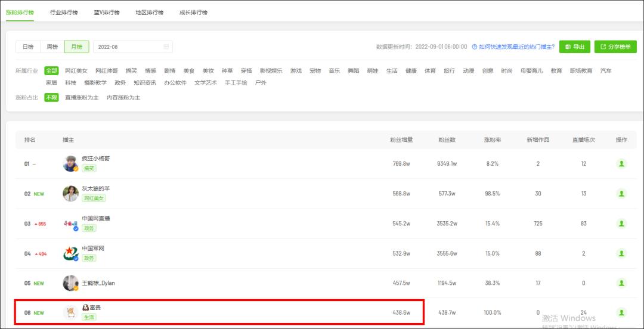Click the follow icon for 王鹤棣_Dylan
Image resolution: width=644 pixels, height=329 pixels.
pos(621,283)
